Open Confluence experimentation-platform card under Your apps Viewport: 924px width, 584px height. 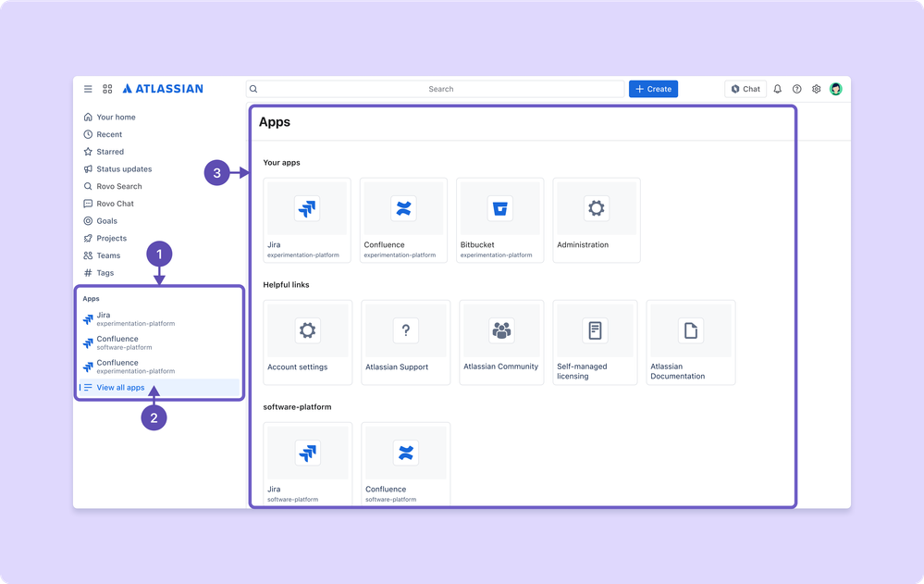(x=403, y=220)
